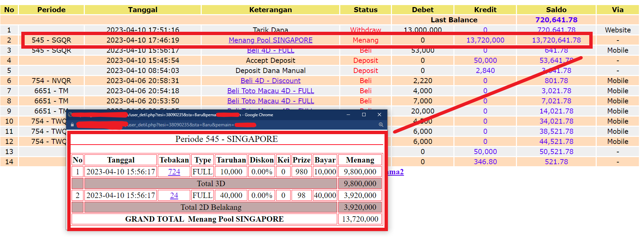This screenshot has width=644, height=249.
Task: Click the GRAND TOTAL 13,720,000 cell
Action: click(360, 219)
